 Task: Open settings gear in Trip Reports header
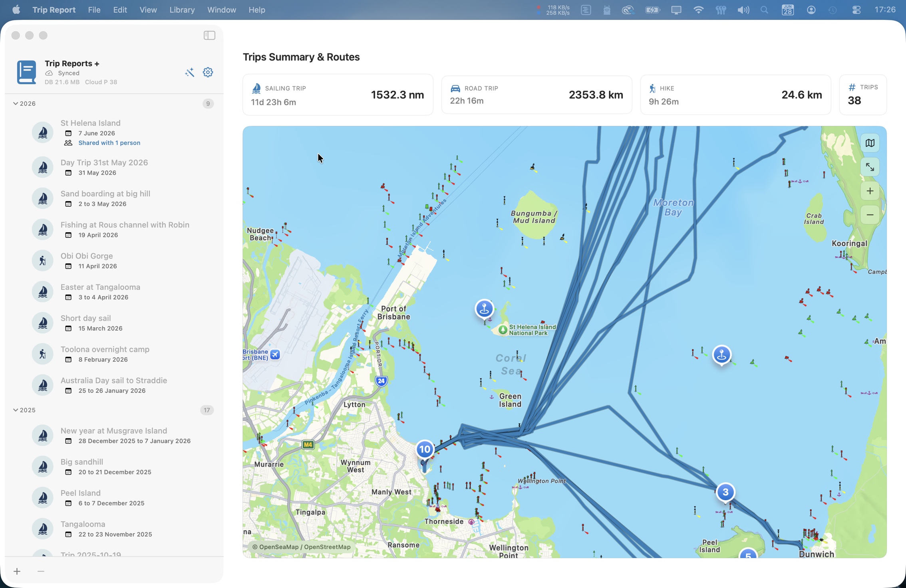(x=208, y=72)
